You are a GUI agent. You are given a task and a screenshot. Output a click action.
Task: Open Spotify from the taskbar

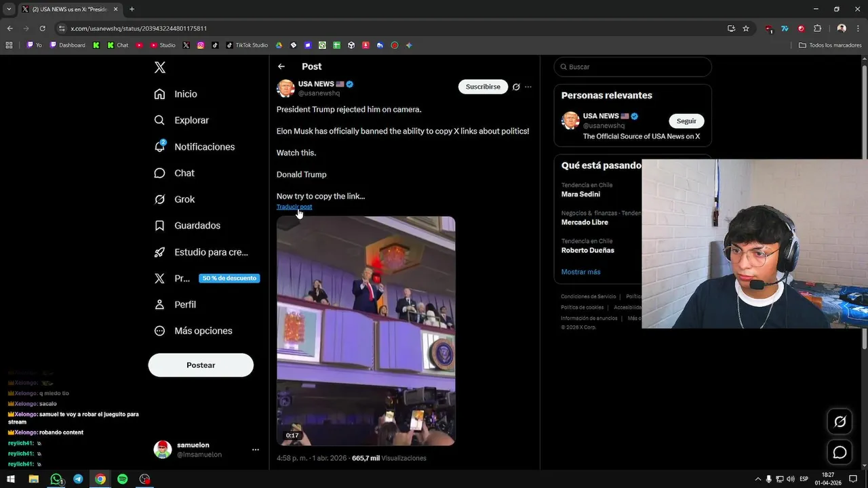click(x=123, y=479)
